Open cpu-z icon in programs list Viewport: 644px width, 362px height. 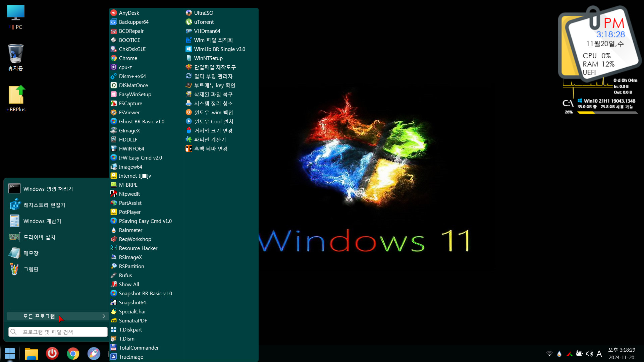pyautogui.click(x=114, y=67)
